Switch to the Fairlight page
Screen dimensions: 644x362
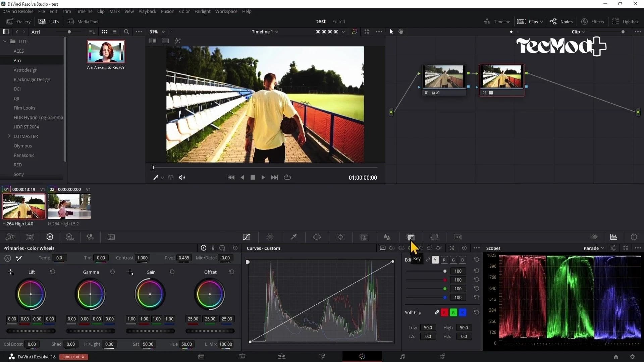click(402, 356)
